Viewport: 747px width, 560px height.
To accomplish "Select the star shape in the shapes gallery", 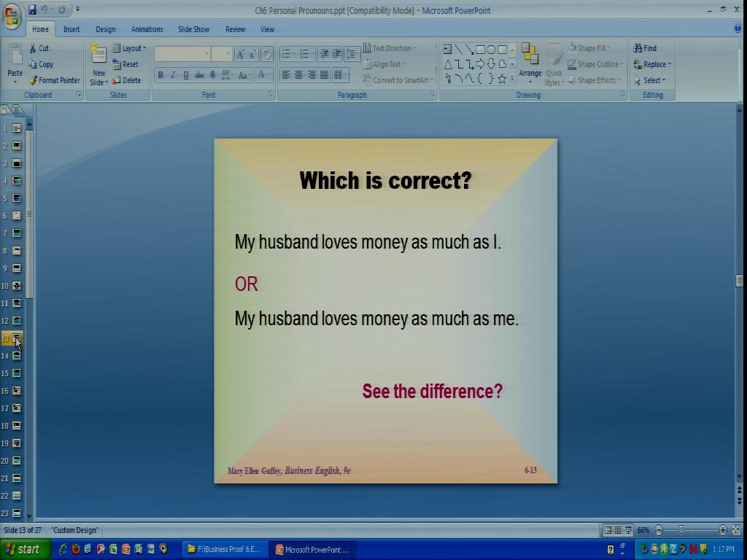I will coord(502,79).
